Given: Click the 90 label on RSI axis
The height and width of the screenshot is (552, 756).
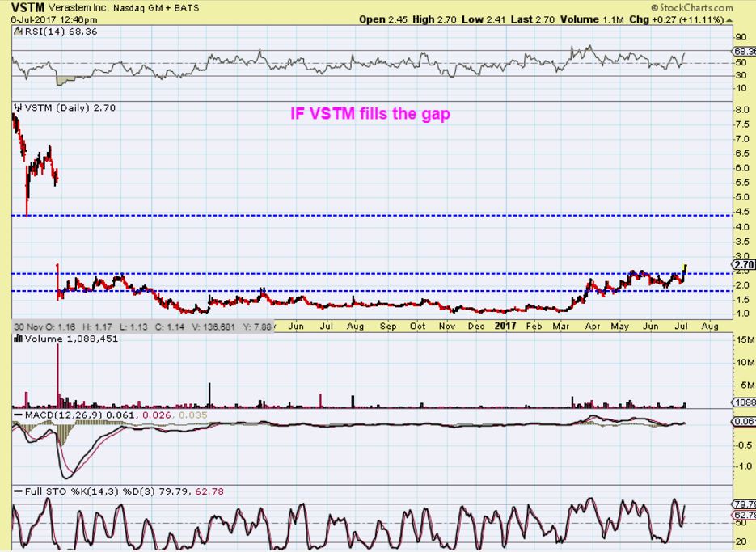Looking at the screenshot, I should tap(741, 37).
